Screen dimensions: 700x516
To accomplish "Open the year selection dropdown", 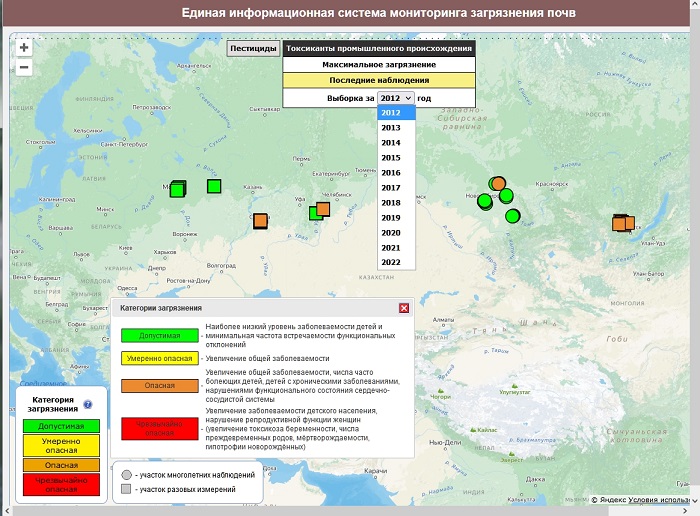I will pyautogui.click(x=396, y=98).
